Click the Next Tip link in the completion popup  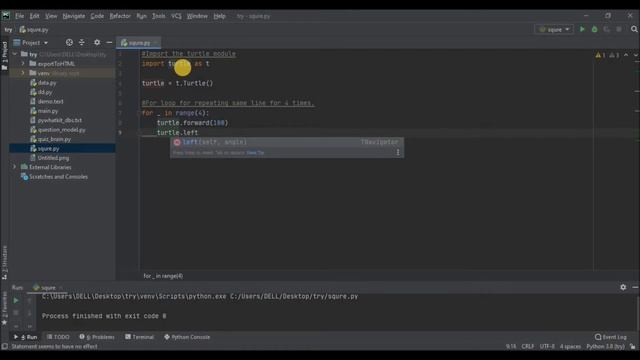pos(255,153)
